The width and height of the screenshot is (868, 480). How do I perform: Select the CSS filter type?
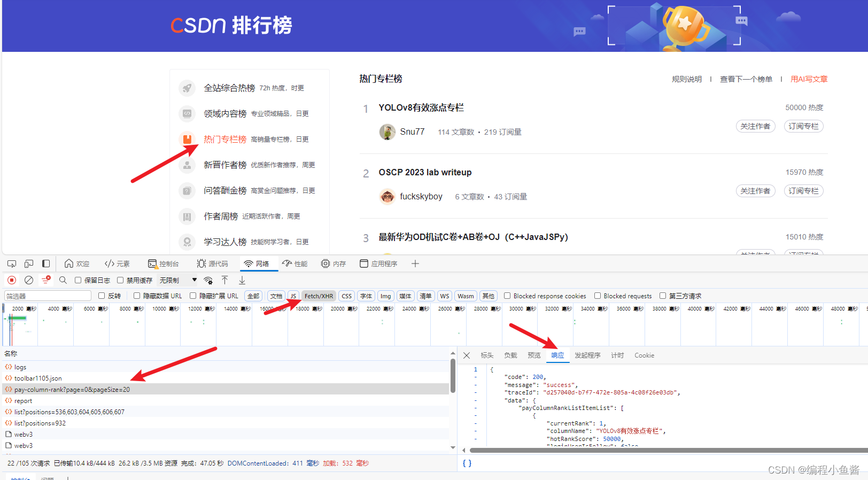click(x=347, y=296)
